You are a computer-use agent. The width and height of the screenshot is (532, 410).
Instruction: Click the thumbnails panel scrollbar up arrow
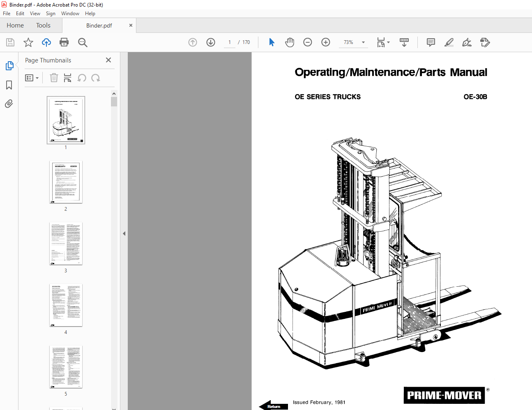pyautogui.click(x=114, y=94)
